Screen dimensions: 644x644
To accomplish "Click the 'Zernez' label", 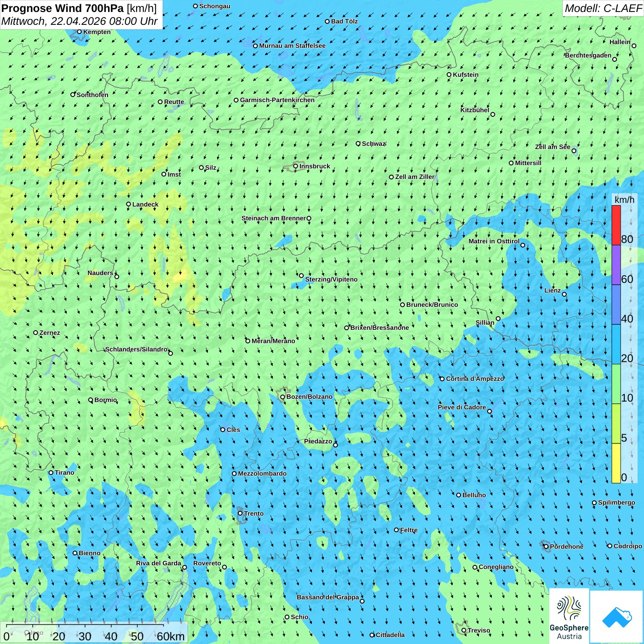I will (x=50, y=333).
